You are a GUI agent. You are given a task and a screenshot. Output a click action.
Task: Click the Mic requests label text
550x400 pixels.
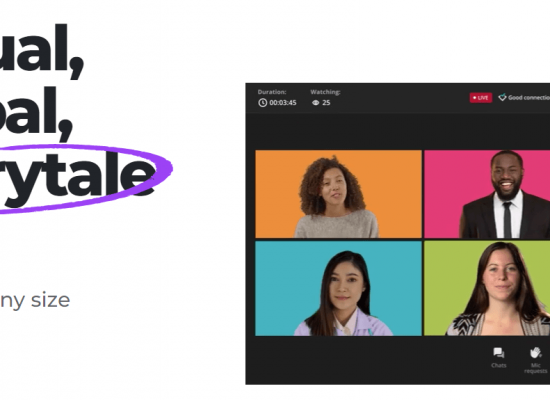click(x=536, y=368)
